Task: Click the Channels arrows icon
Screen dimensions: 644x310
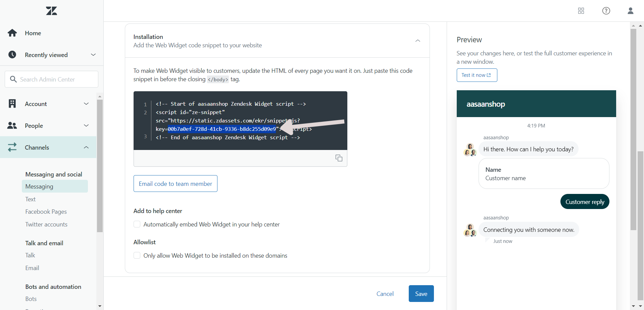Action: click(12, 147)
